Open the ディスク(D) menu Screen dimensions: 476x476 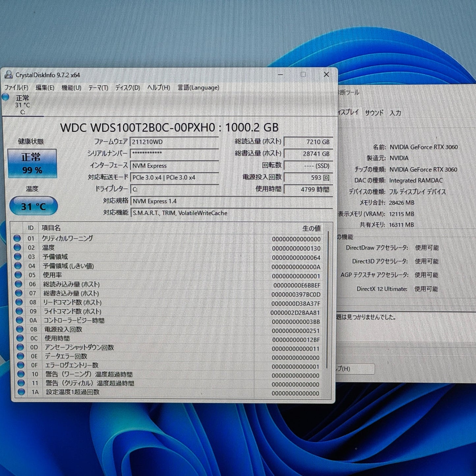click(127, 88)
